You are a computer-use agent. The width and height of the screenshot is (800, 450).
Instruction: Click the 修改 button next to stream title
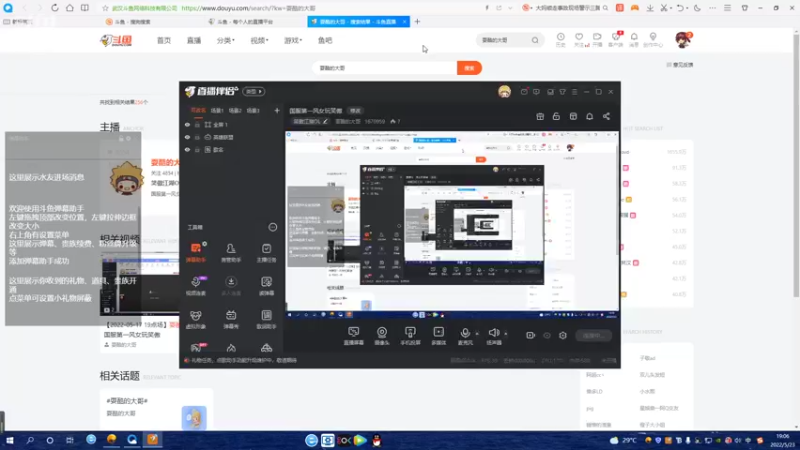(x=355, y=111)
